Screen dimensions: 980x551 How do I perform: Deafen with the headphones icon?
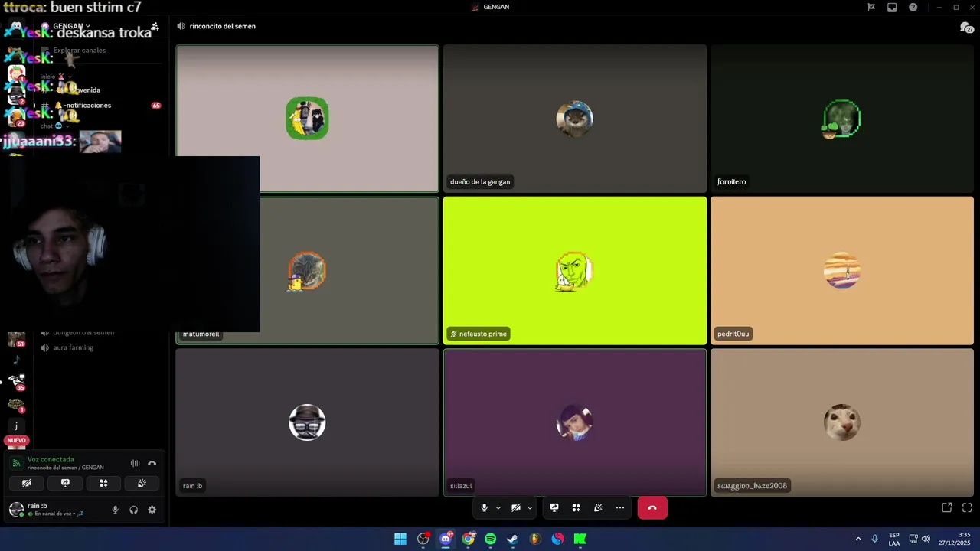coord(134,510)
